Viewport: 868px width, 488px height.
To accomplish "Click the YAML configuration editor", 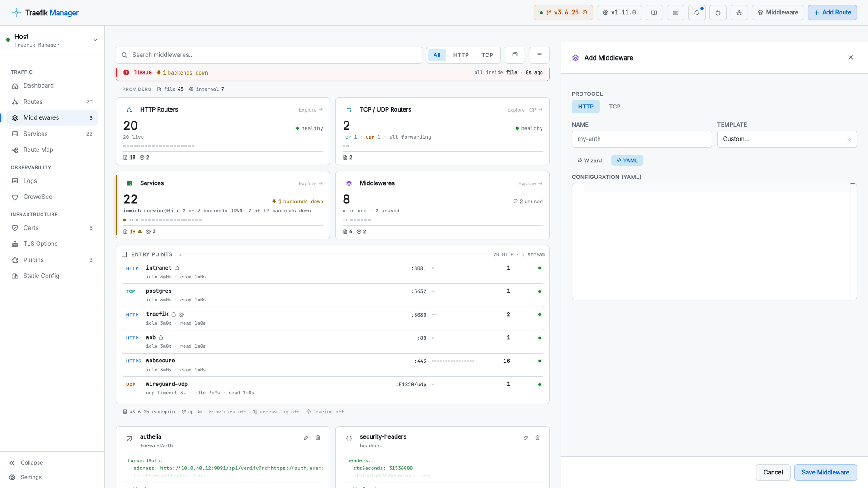I will click(x=714, y=242).
